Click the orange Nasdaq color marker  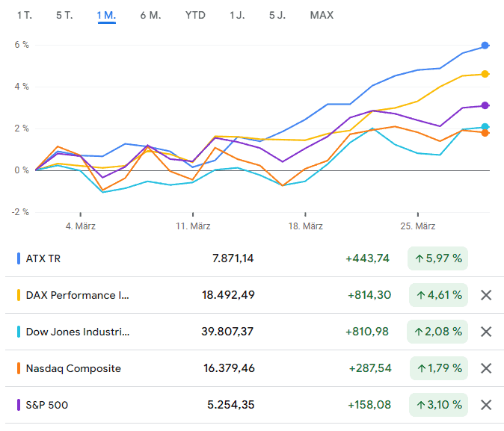tap(19, 368)
